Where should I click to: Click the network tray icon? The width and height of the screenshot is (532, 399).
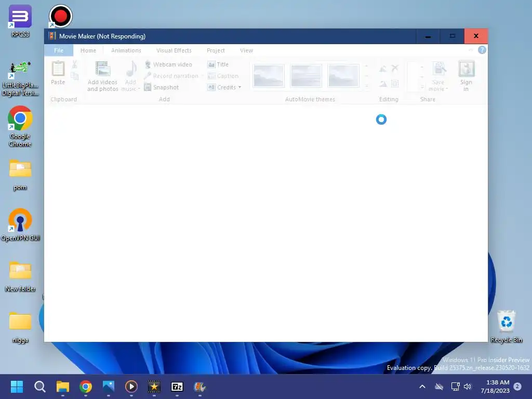click(x=455, y=387)
